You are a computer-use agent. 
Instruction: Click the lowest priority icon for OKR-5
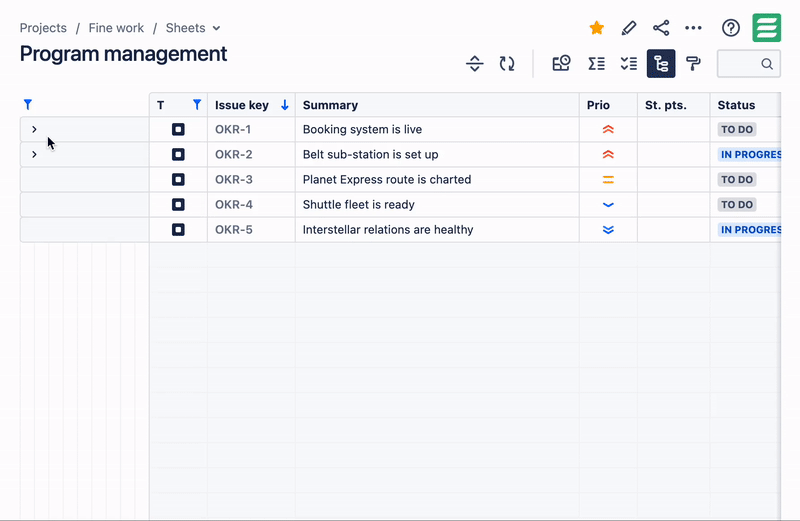click(608, 230)
